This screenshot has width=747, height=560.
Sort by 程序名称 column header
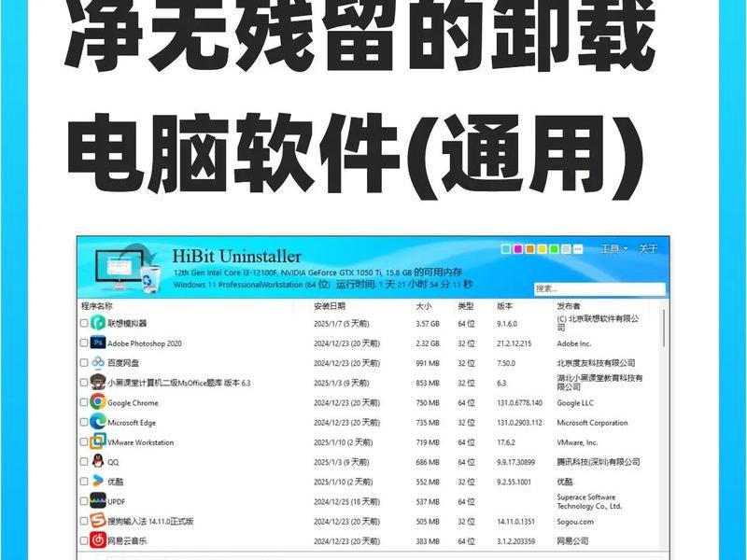[x=97, y=306]
